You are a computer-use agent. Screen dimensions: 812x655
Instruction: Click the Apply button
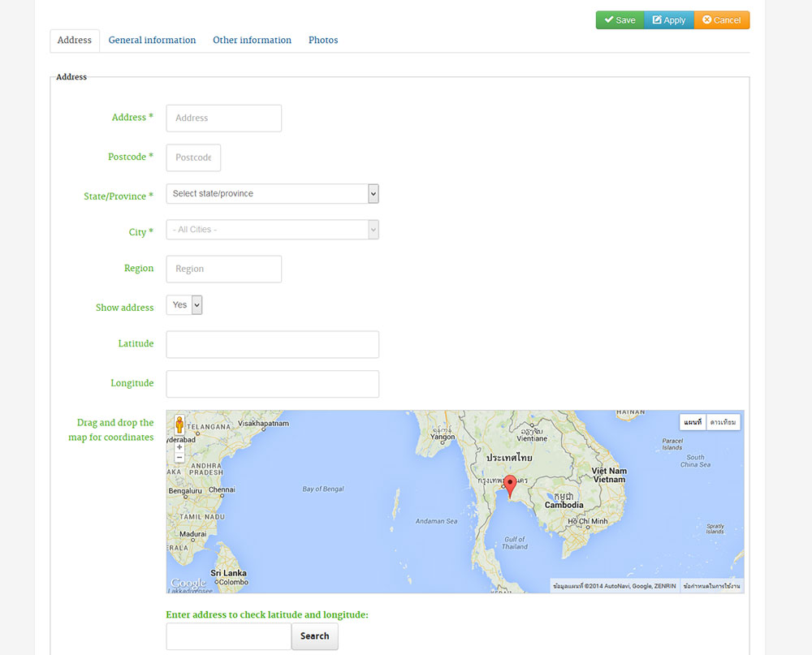pyautogui.click(x=669, y=20)
